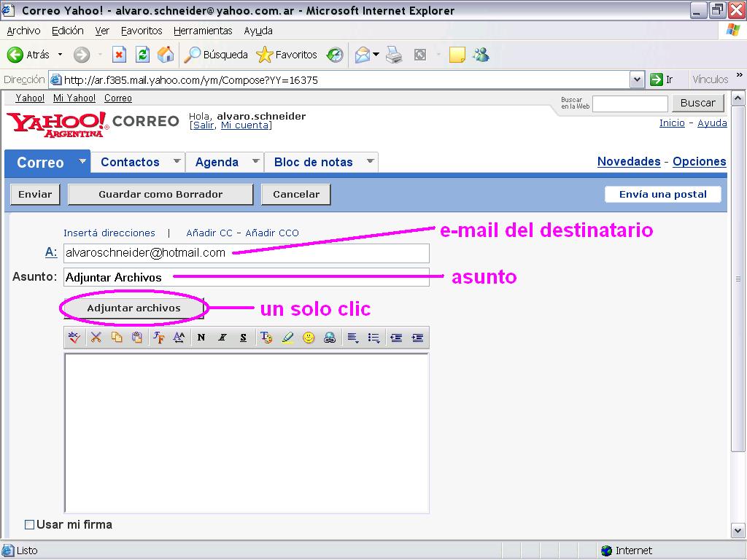This screenshot has height=560, width=747.
Task: Click the Forward arrow icon
Action: pos(82,55)
